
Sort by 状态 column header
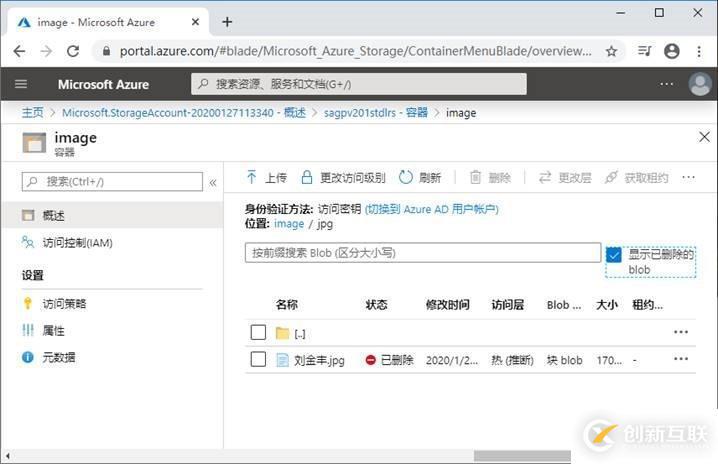(x=376, y=305)
